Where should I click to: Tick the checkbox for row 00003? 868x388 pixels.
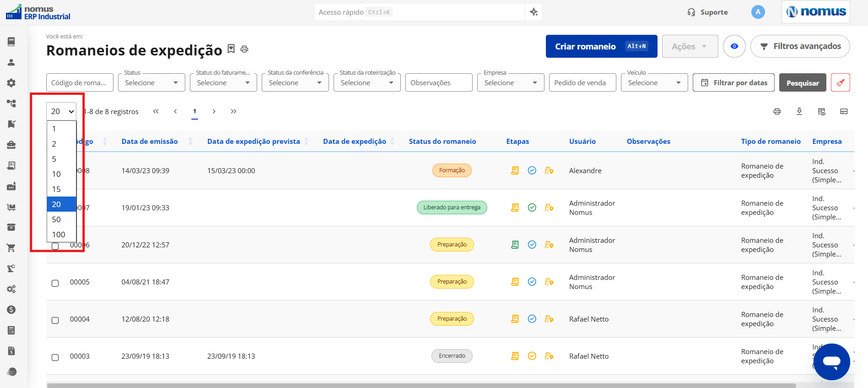pyautogui.click(x=55, y=357)
